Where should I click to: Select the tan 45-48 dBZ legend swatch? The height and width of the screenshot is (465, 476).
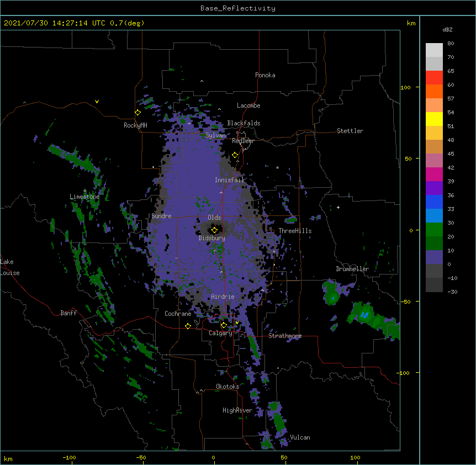[x=434, y=146]
